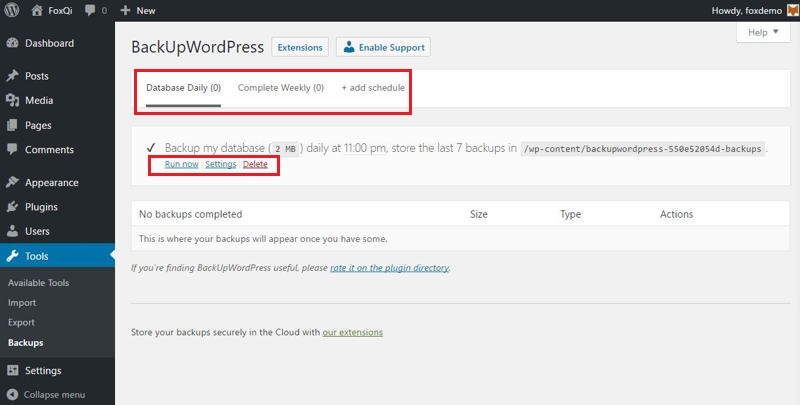Screen dimensions: 800x405
Task: Click the fox avatar icon
Action: click(x=792, y=11)
